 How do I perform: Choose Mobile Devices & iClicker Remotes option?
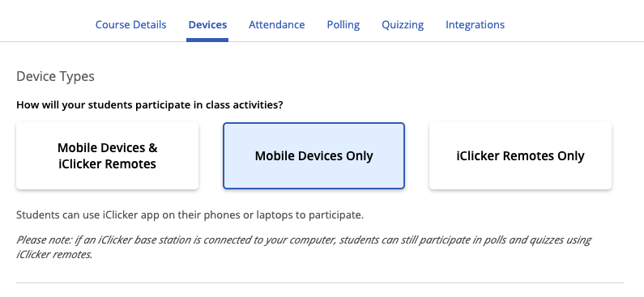tap(107, 156)
